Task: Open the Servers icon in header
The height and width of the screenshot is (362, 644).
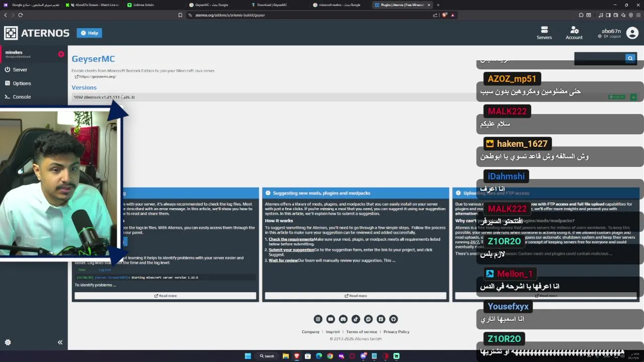Action: click(544, 33)
